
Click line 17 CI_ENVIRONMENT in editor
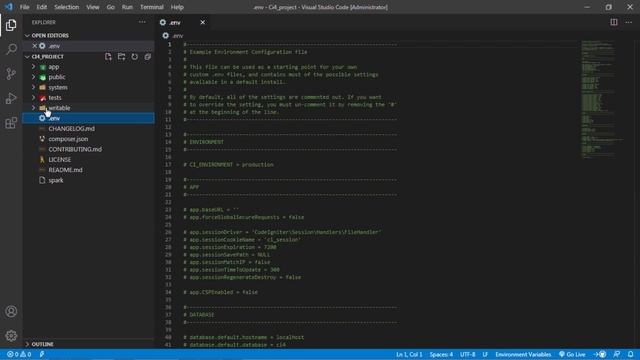click(x=228, y=164)
